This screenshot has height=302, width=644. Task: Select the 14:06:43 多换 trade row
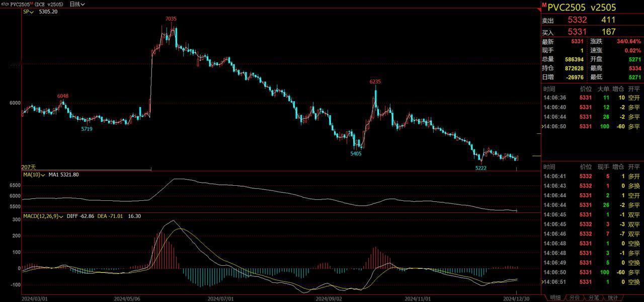[x=592, y=186]
